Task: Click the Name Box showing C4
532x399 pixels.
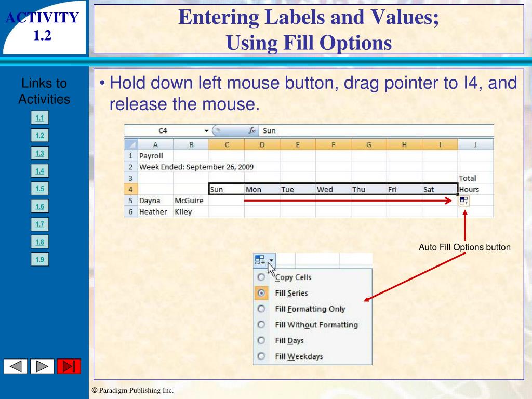Action: tap(167, 130)
